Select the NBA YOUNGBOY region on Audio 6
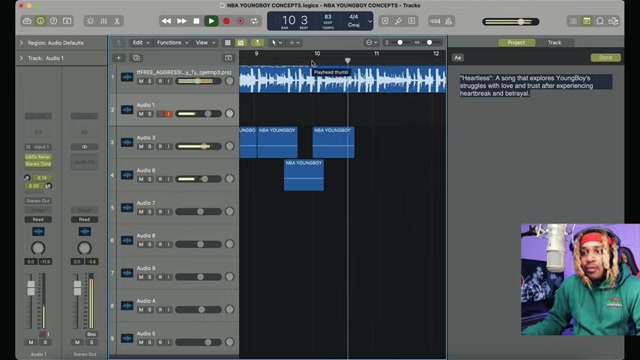640x360 pixels. (x=304, y=175)
